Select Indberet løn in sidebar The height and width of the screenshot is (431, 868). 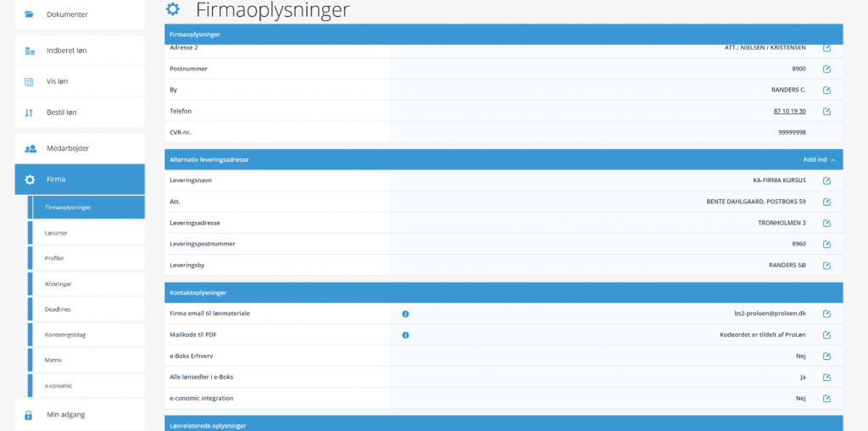point(80,51)
